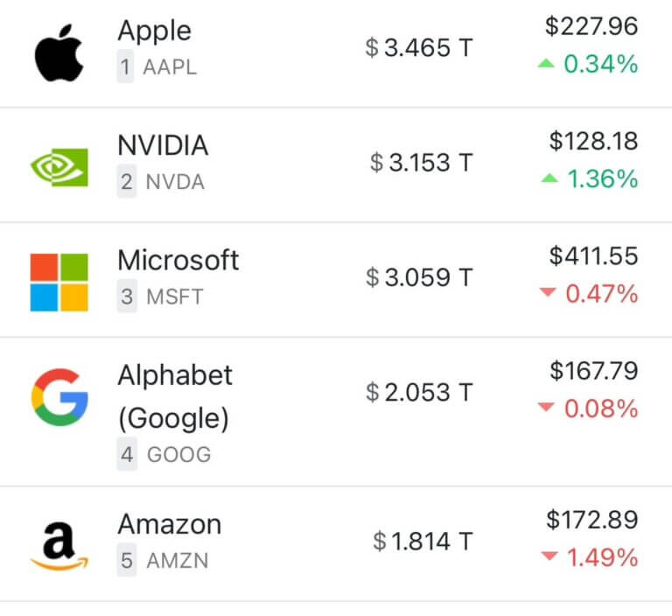The image size is (672, 616).
Task: Open the Alphabet (Google) company entry
Action: [x=175, y=396]
